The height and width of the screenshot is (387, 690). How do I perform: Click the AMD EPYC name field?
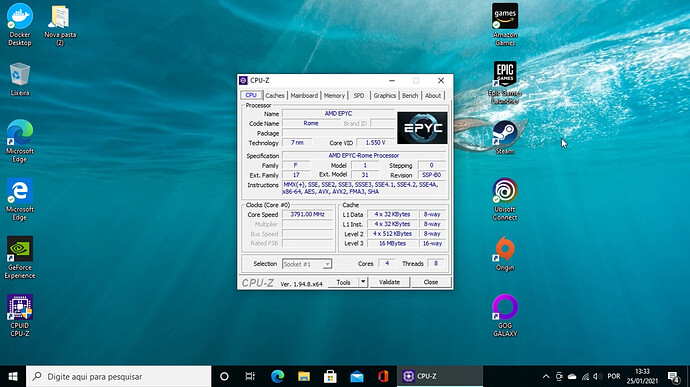338,114
